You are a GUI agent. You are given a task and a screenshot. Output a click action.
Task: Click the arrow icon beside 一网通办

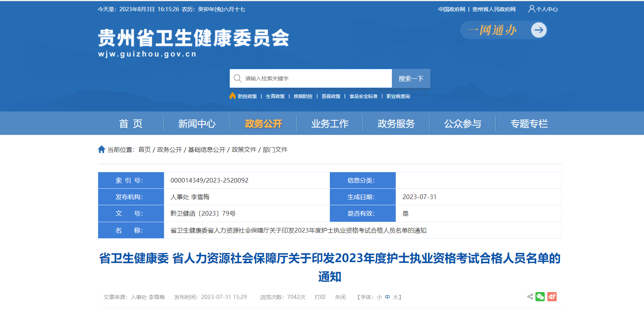click(539, 30)
